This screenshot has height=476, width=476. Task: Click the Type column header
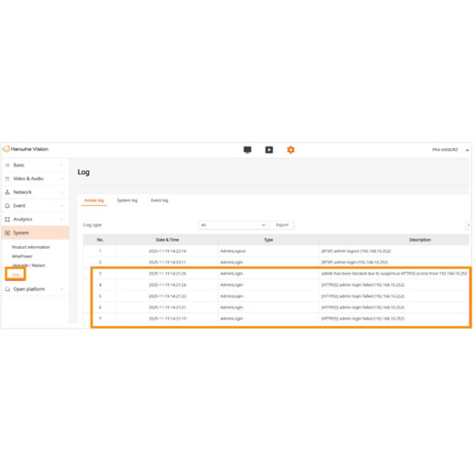click(x=268, y=240)
